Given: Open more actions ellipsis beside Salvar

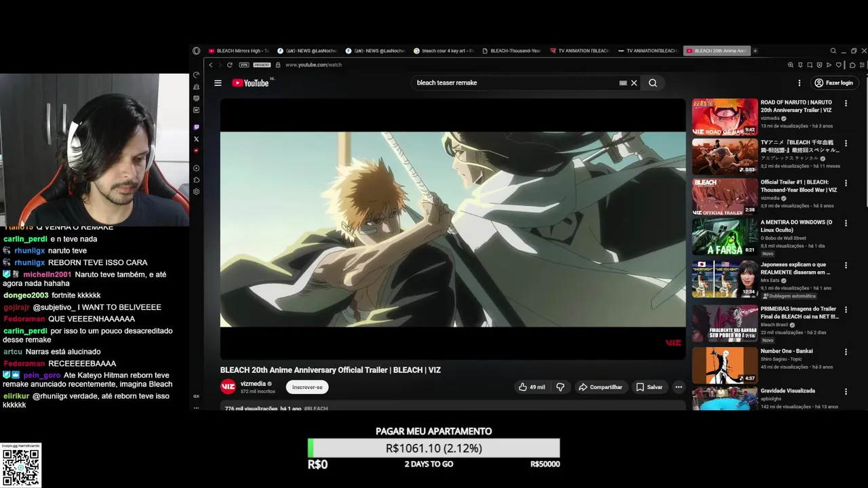Looking at the screenshot, I should point(678,387).
